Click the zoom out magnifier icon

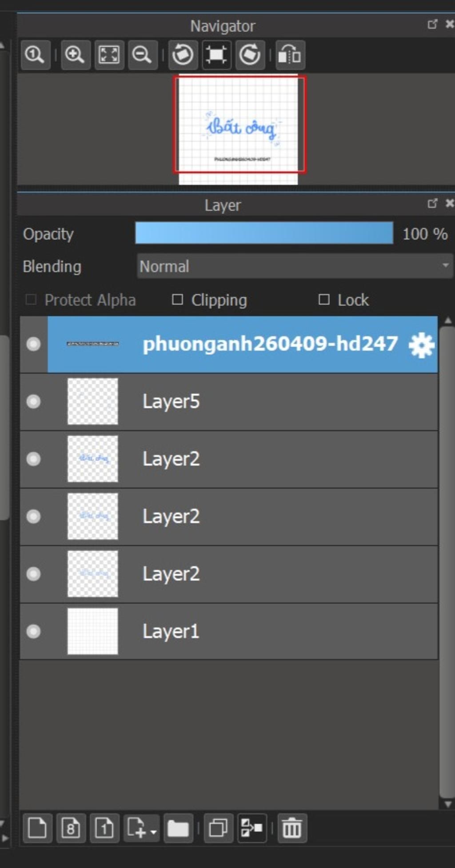tap(143, 55)
